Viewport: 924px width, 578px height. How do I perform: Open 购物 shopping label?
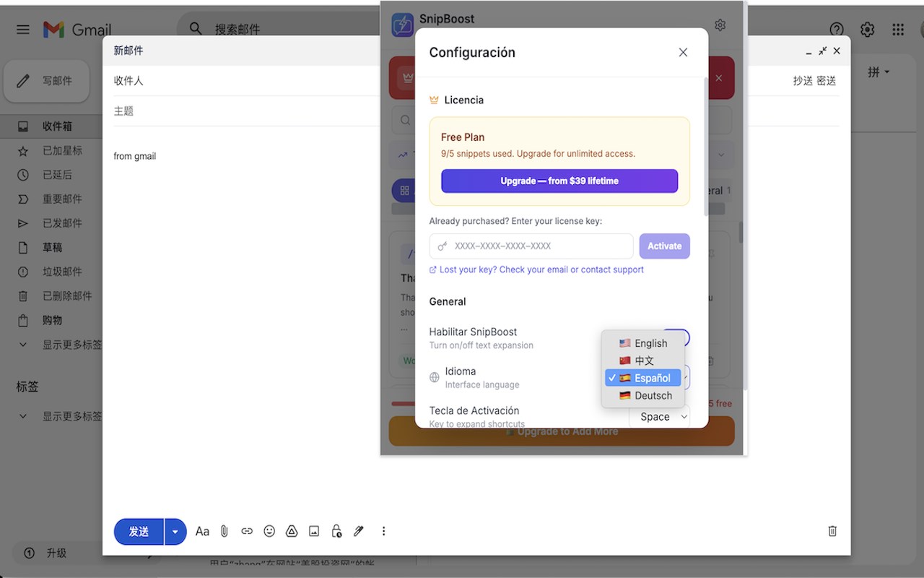coord(51,320)
